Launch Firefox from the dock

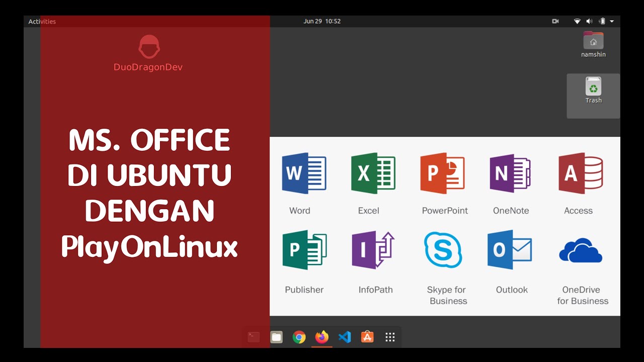(x=322, y=337)
